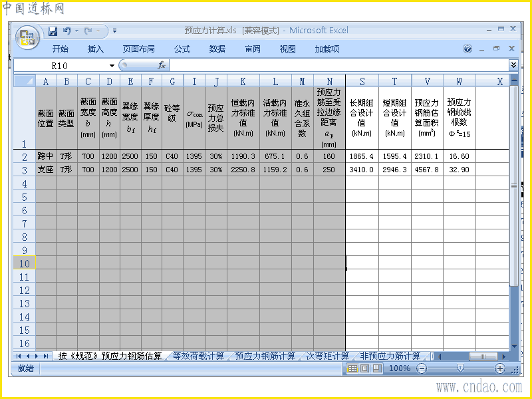This screenshot has width=532, height=399.
Task: Click the insert function fx icon
Action: pos(162,65)
